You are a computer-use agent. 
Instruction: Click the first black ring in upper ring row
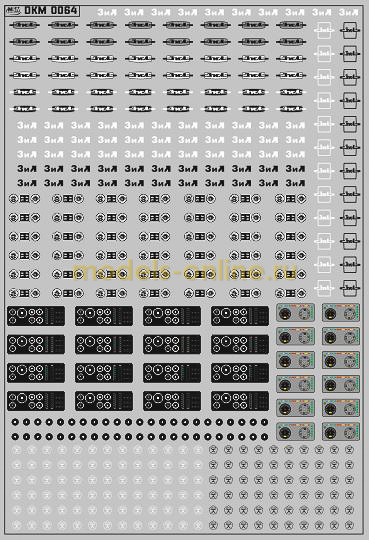[x=15, y=422]
